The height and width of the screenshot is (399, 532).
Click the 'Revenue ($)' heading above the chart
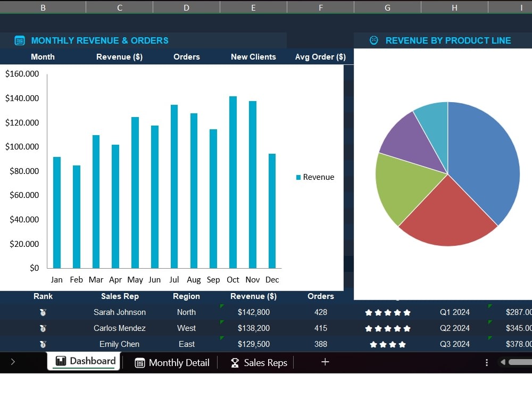(119, 57)
